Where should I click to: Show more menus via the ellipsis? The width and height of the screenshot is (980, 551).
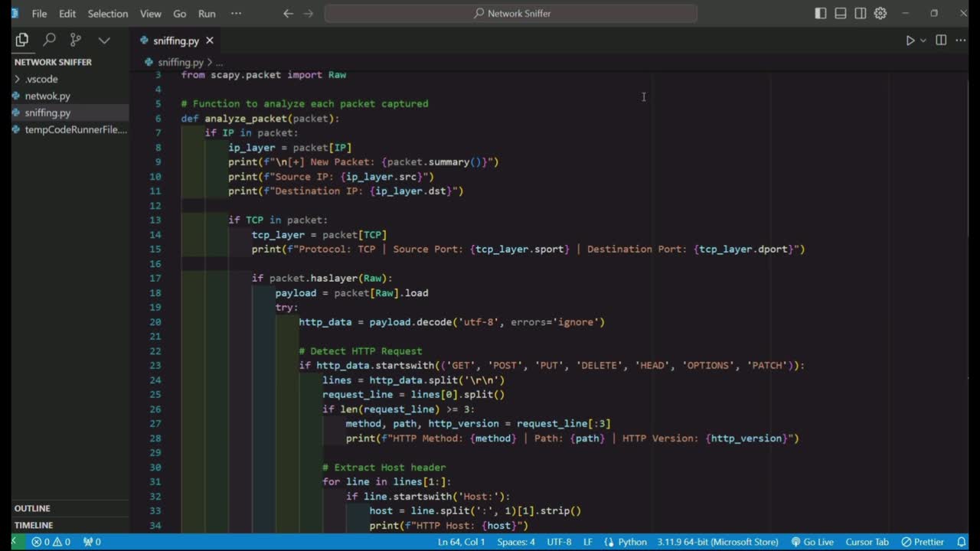coord(236,14)
